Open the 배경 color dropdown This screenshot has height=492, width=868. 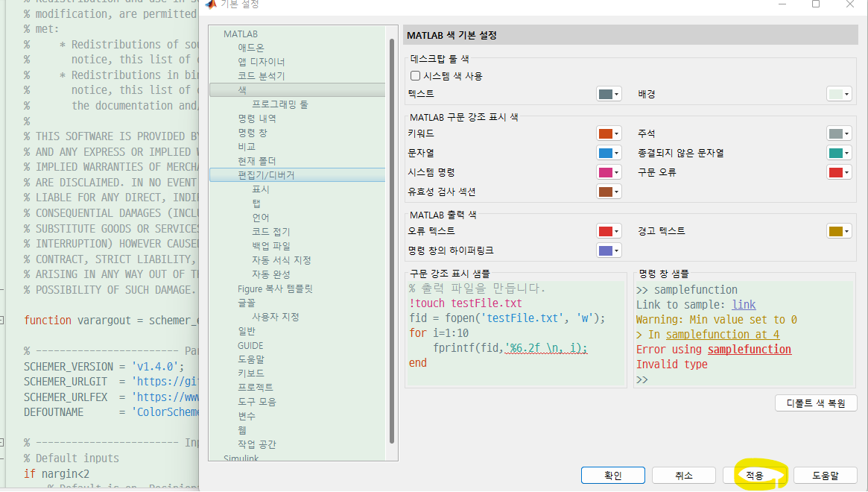pos(839,94)
